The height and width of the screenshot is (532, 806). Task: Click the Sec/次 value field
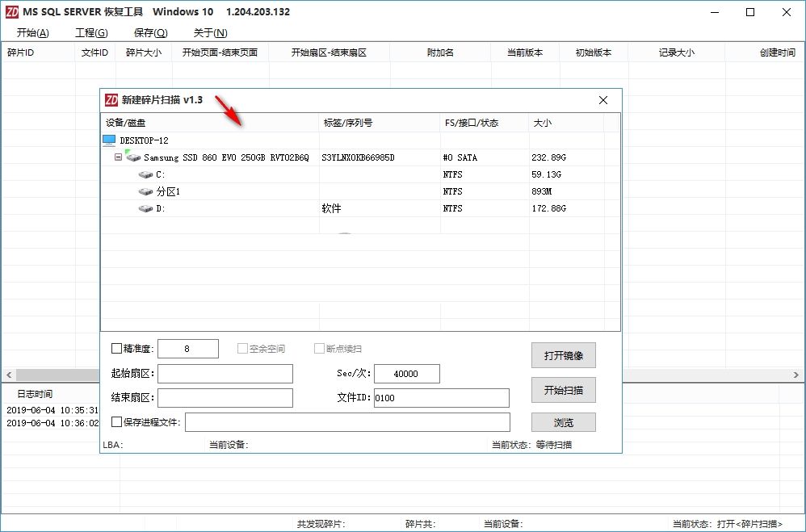406,374
